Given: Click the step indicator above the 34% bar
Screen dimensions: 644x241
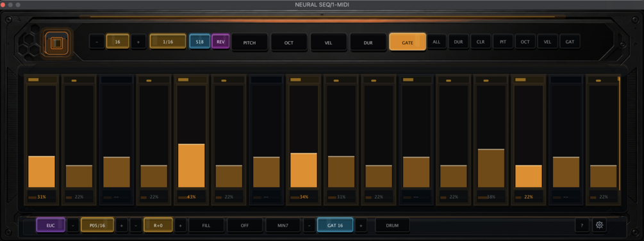Looking at the screenshot, I should [304, 79].
